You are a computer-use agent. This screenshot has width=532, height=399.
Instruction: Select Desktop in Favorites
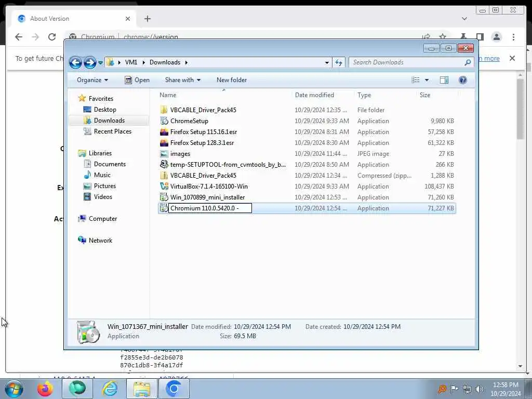pos(105,110)
